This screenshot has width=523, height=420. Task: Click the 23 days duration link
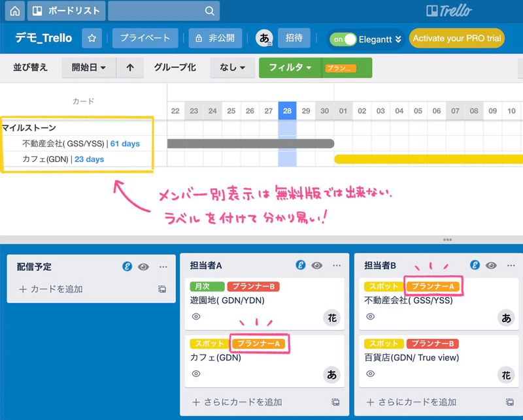tap(90, 159)
